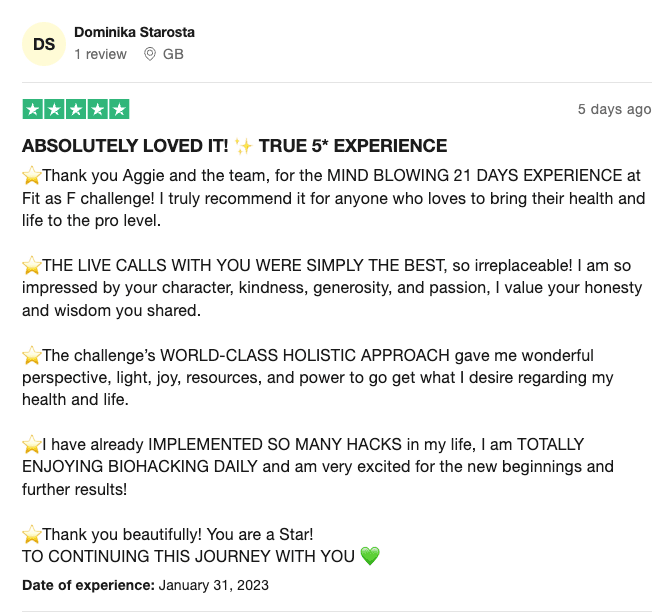672x612 pixels.
Task: Open the "ABSOLUTELY LOVED IT!" review title
Action: tap(124, 146)
